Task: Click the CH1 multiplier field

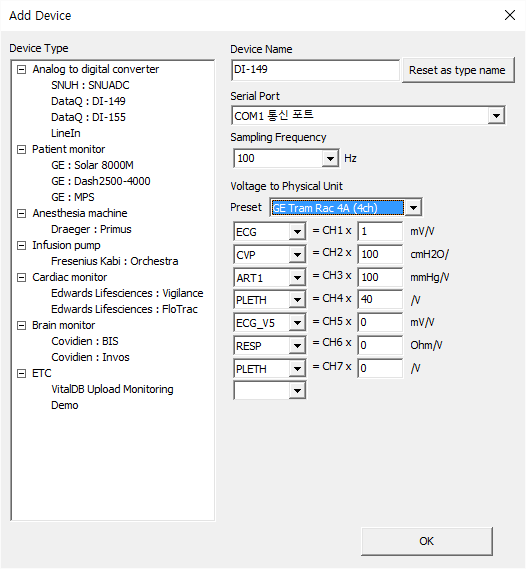Action: coord(380,231)
